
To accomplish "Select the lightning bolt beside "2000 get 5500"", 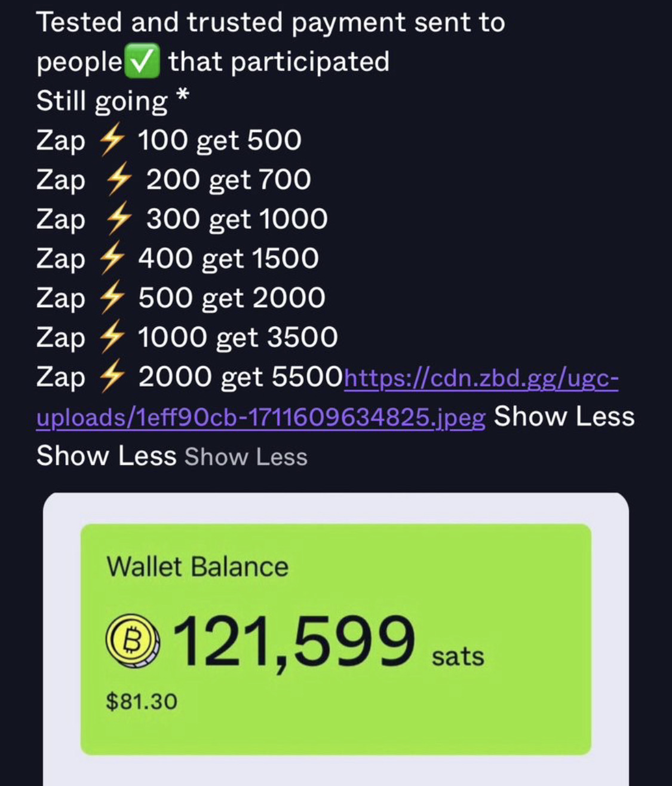I will pos(112,378).
